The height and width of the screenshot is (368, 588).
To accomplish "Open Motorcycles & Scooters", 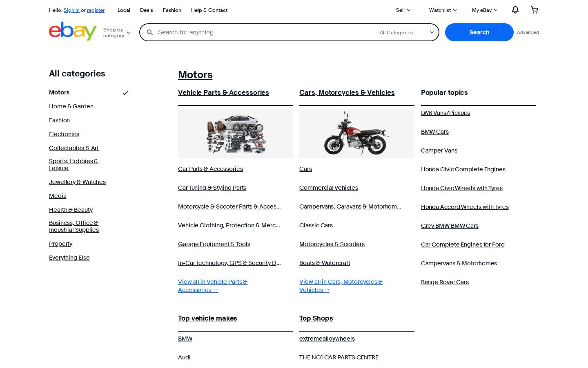I will [x=332, y=244].
